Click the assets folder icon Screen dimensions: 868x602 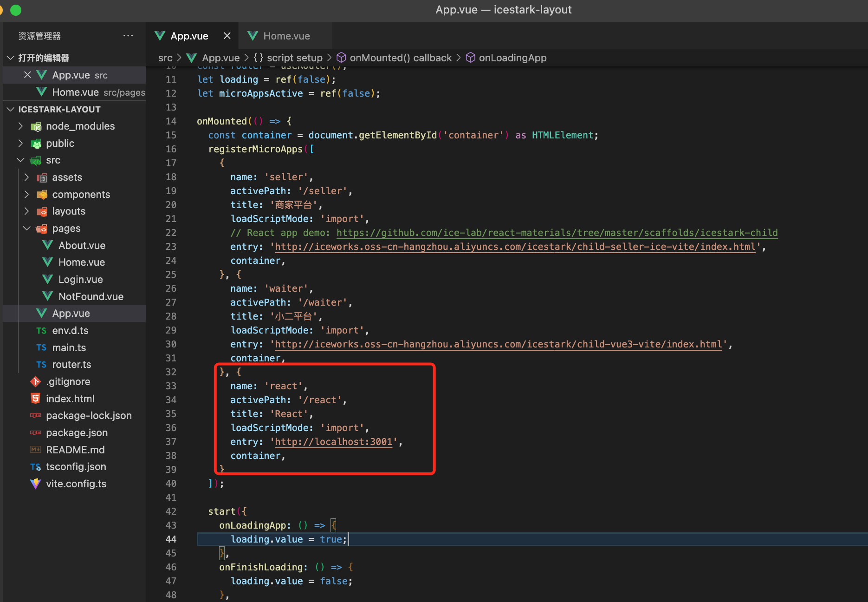click(x=42, y=177)
